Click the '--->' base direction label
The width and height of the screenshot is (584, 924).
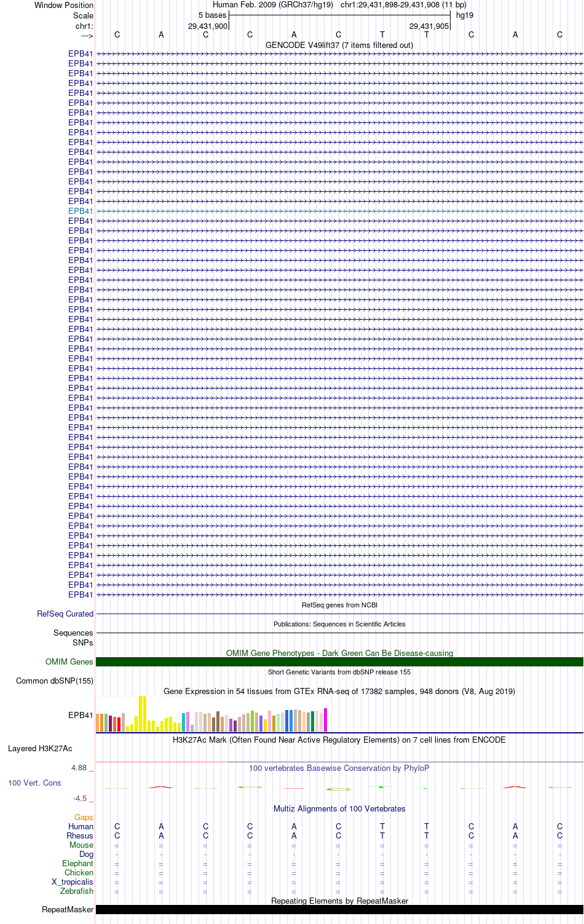[x=87, y=36]
